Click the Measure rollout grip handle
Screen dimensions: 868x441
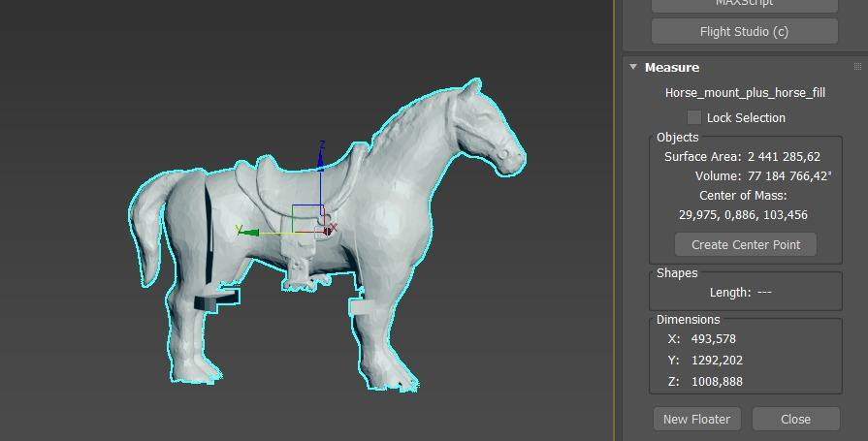857,67
